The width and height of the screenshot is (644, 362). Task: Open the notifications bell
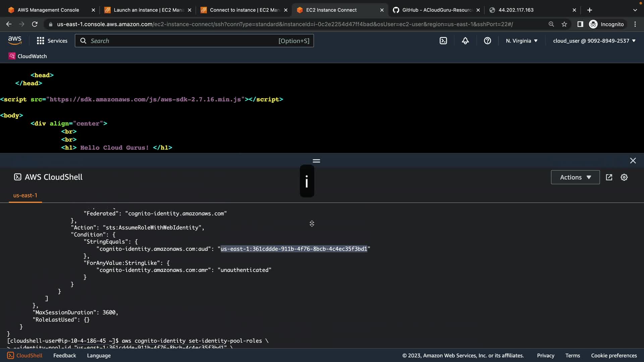pyautogui.click(x=465, y=41)
